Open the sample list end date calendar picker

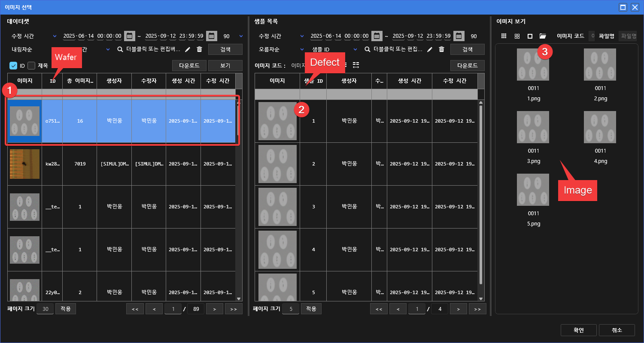point(459,36)
